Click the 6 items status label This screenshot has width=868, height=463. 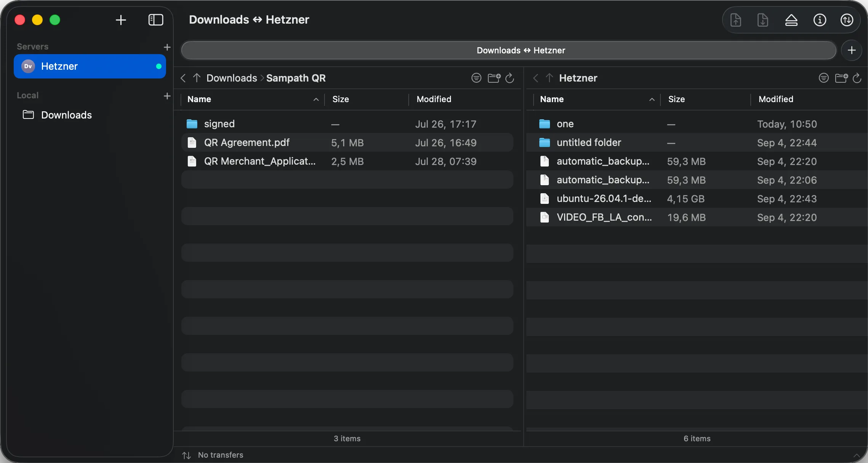[x=697, y=439]
